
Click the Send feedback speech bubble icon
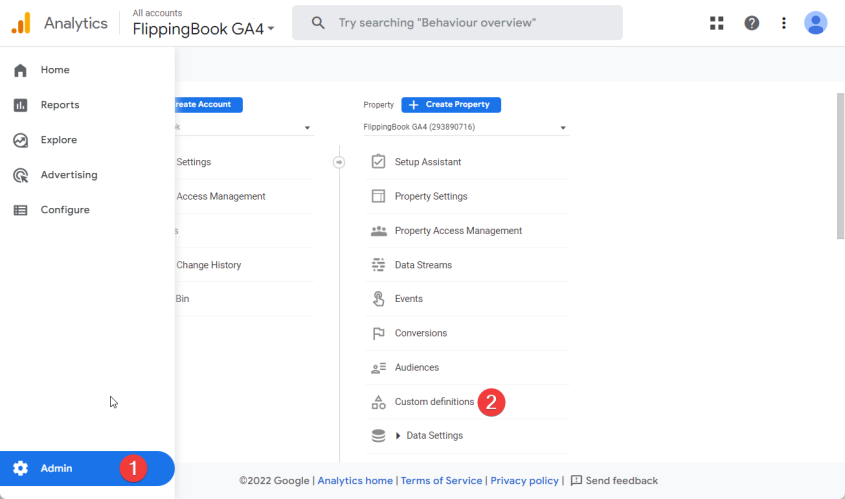pos(576,480)
